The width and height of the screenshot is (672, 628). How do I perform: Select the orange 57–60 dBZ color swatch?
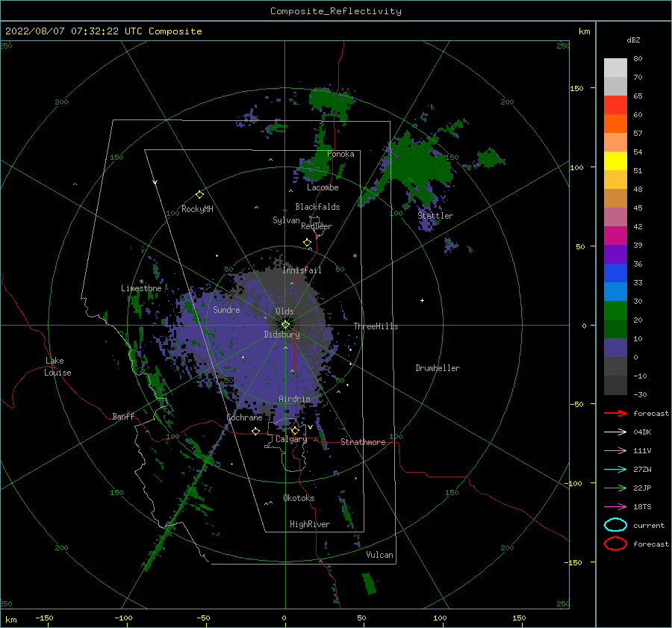coord(615,124)
